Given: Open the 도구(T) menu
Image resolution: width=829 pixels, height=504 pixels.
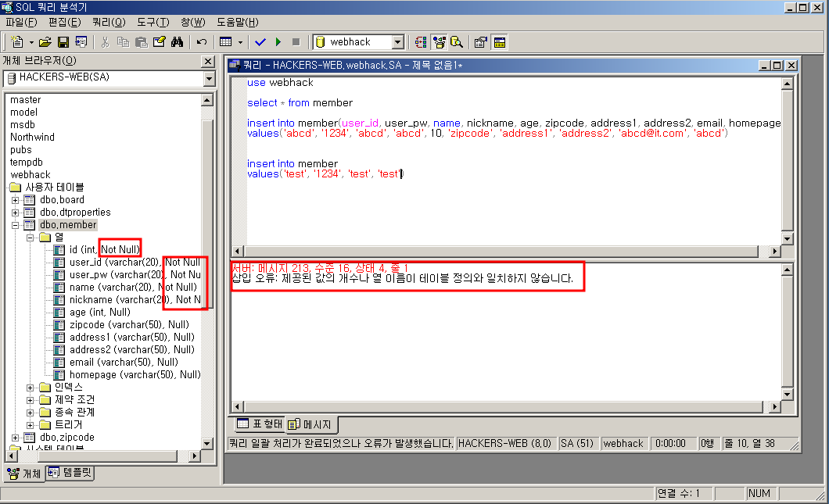Looking at the screenshot, I should [153, 22].
